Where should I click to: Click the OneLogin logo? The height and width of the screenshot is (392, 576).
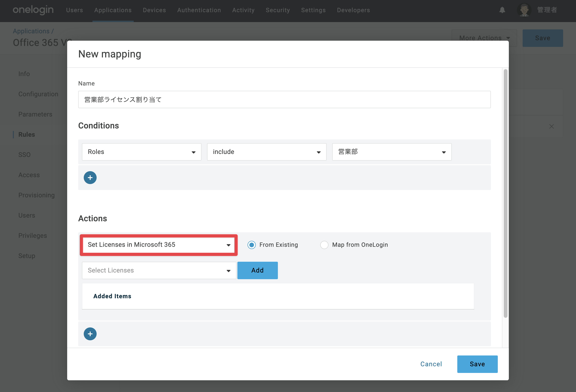pyautogui.click(x=33, y=10)
